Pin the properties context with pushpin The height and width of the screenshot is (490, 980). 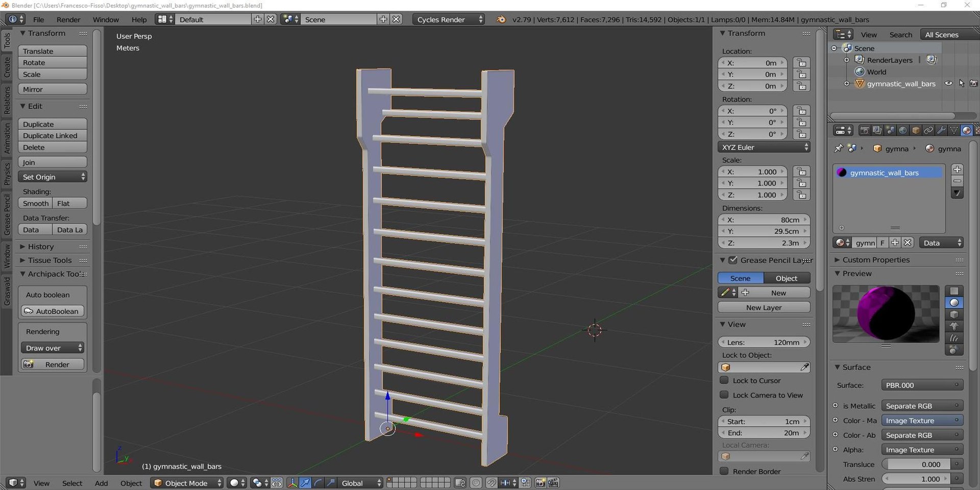[839, 149]
